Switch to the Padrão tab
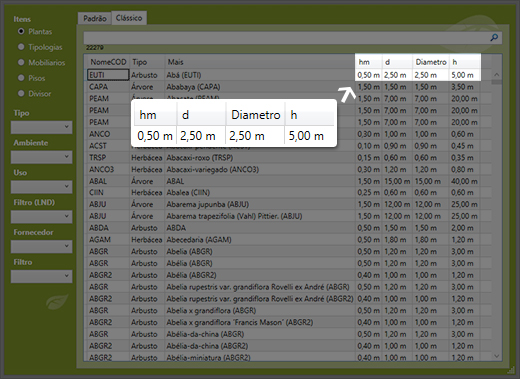The height and width of the screenshot is (379, 520). [x=95, y=18]
